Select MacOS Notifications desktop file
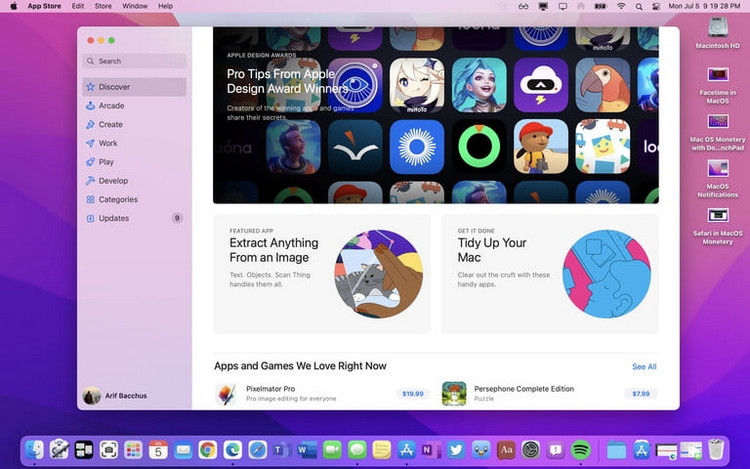 pyautogui.click(x=717, y=179)
